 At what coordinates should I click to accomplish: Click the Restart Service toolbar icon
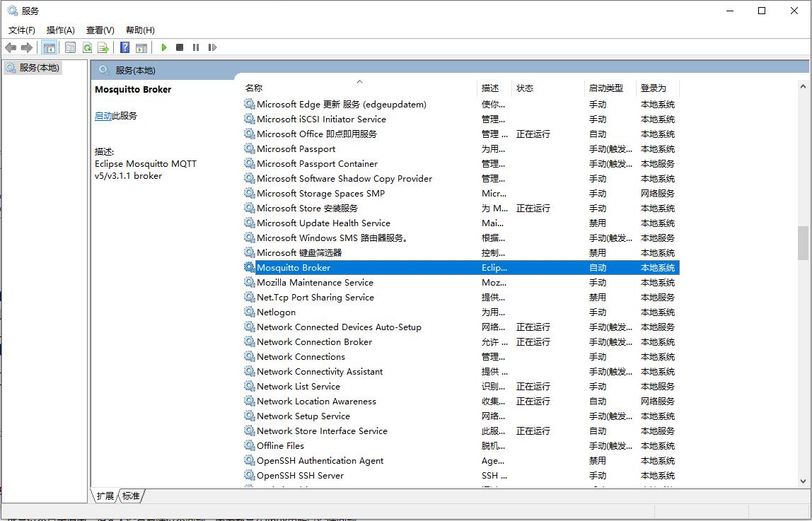click(212, 47)
